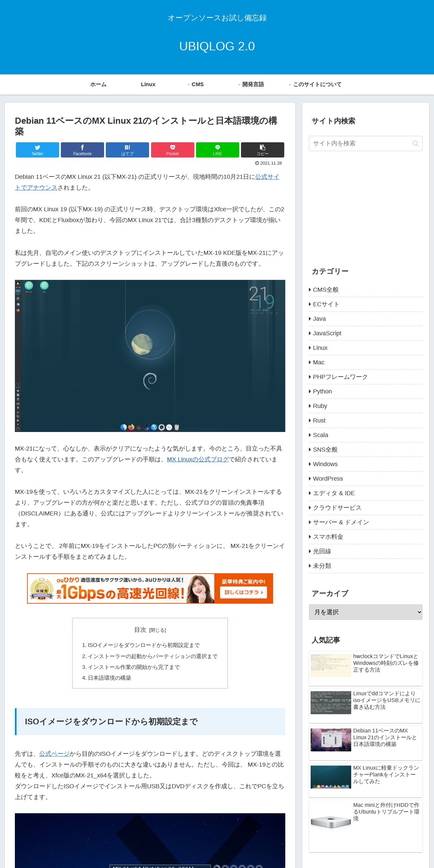The height and width of the screenshot is (868, 434).
Task: Jump to インストール作業の開始から完了まで
Action: (134, 667)
